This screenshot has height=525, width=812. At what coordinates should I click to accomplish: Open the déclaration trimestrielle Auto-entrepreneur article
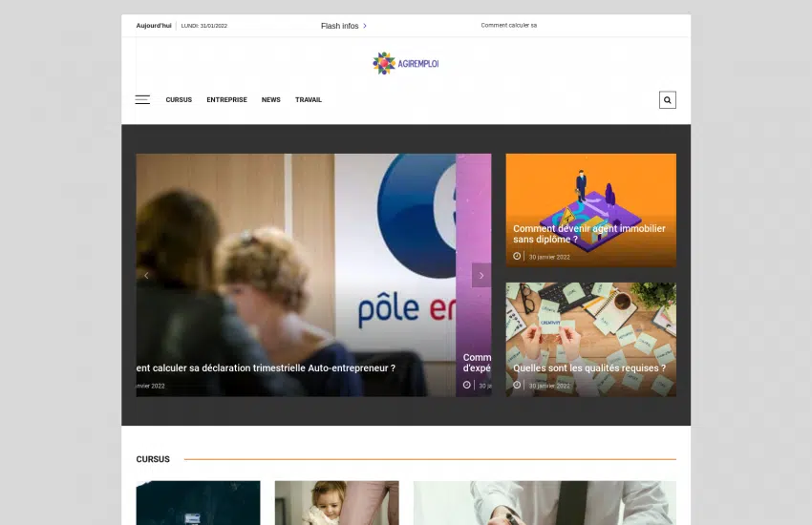coord(266,367)
